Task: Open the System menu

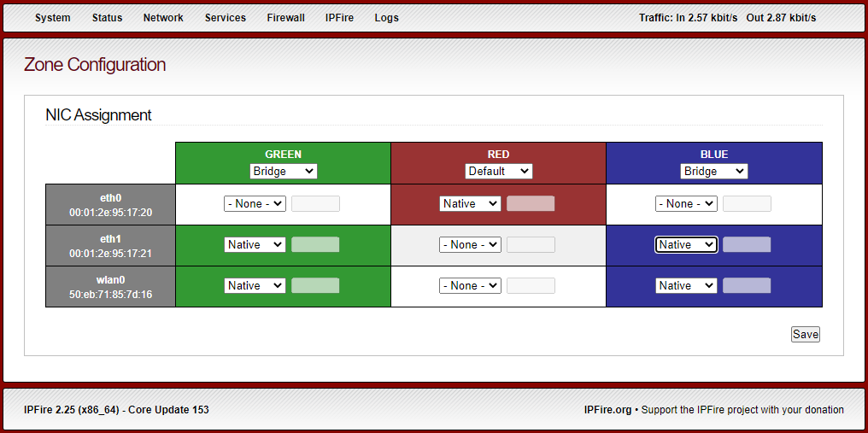Action: point(53,18)
